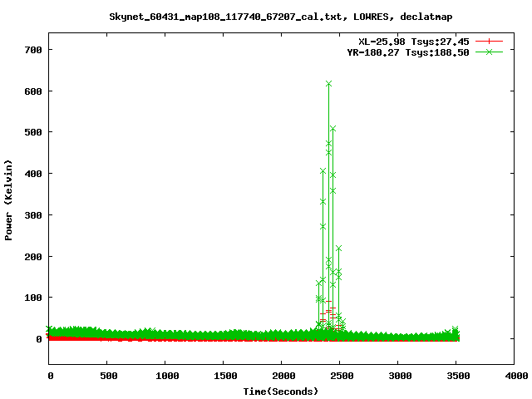Screen dimensions: 532x399
Task: Click the x-axis tick label 2000
Action: [283, 376]
